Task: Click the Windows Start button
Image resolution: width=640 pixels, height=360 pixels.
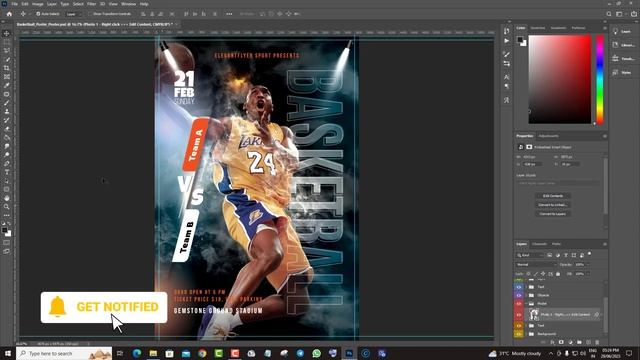Action: tap(8, 353)
